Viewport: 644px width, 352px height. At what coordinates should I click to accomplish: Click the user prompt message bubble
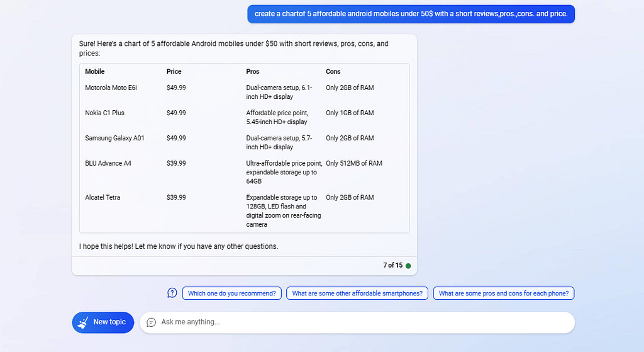click(x=411, y=14)
